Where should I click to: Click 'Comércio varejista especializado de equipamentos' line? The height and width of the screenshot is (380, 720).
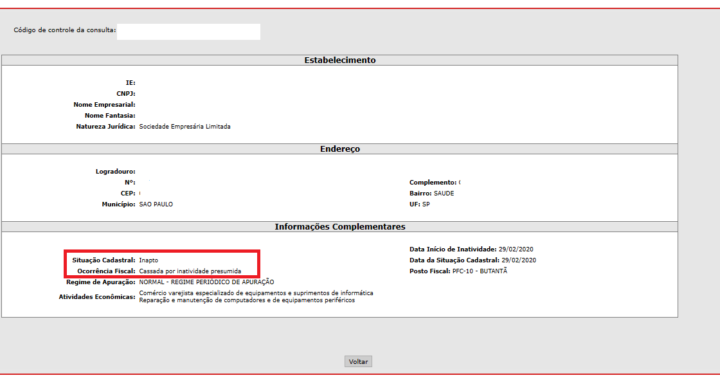256,293
